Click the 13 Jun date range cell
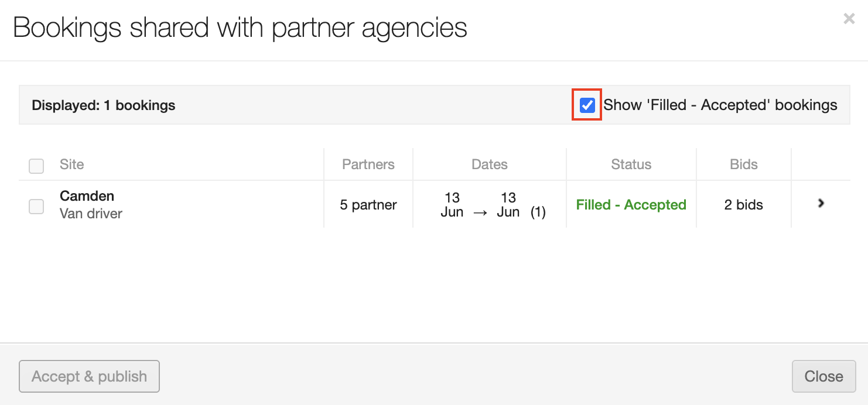The width and height of the screenshot is (868, 405). [x=490, y=205]
